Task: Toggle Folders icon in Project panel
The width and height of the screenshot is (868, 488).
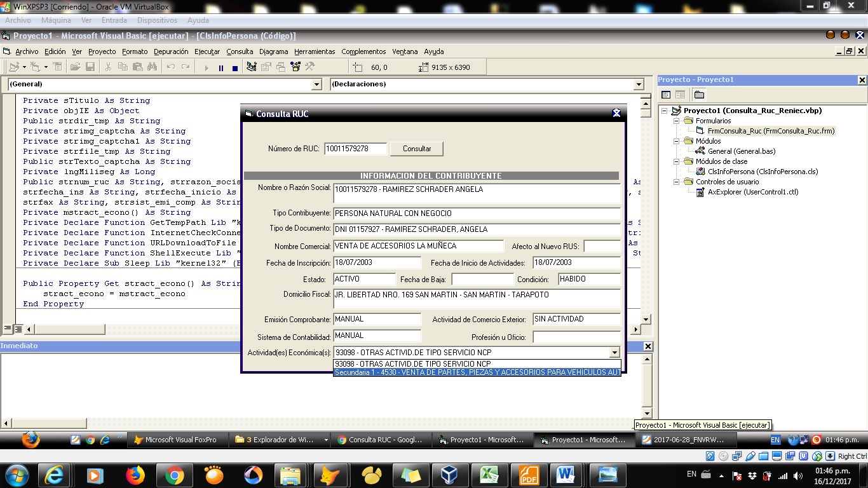Action: [x=699, y=95]
